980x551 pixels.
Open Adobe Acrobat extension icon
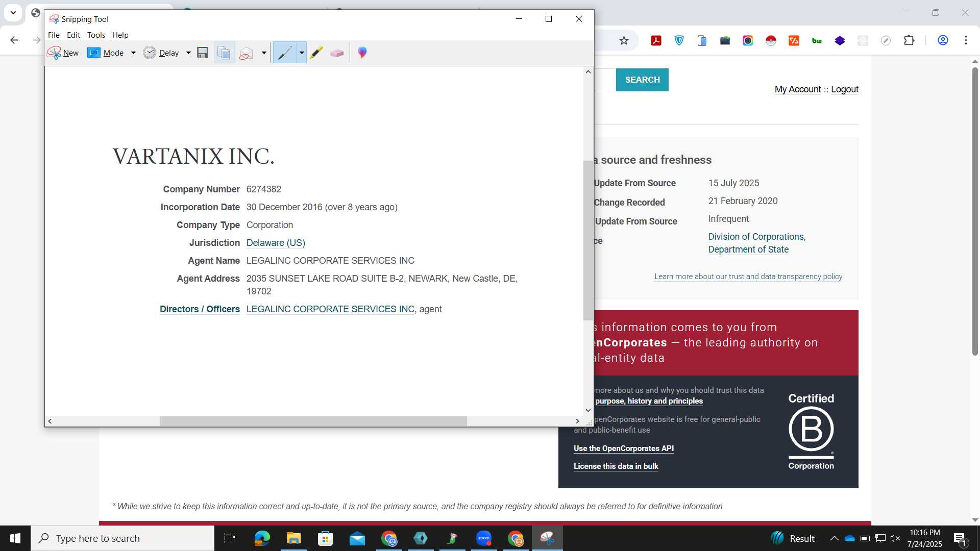[x=656, y=40]
